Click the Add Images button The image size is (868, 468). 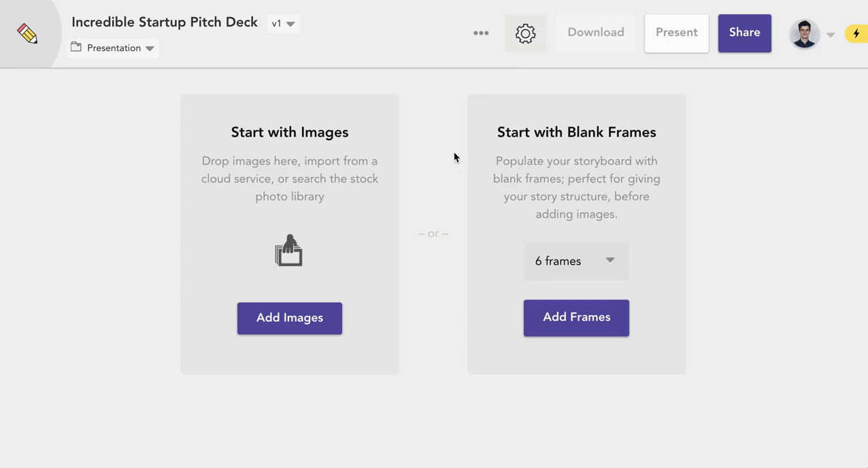coord(289,318)
